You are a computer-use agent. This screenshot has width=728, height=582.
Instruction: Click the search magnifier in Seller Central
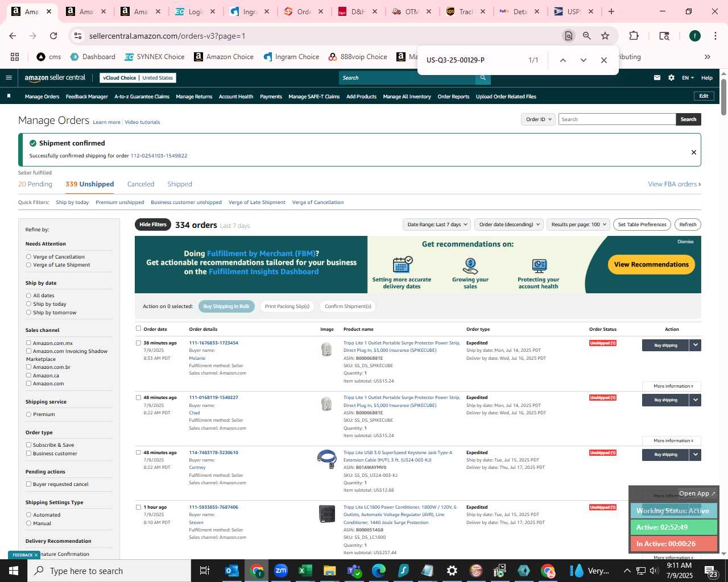483,78
